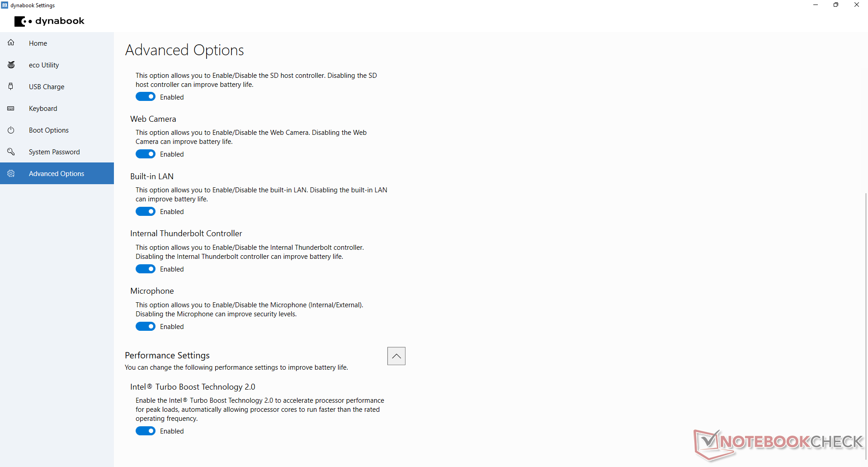Select the eco Utility leaf icon
The width and height of the screenshot is (868, 467).
coord(11,65)
